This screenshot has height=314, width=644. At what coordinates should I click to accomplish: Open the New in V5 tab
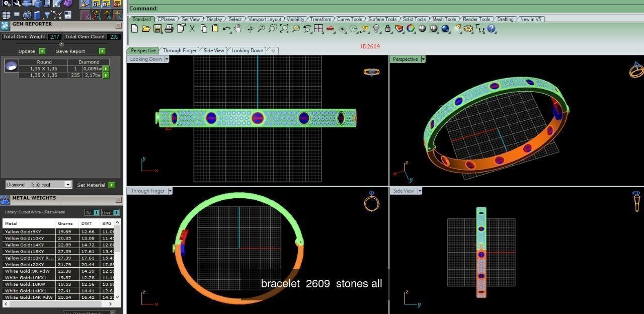[530, 19]
